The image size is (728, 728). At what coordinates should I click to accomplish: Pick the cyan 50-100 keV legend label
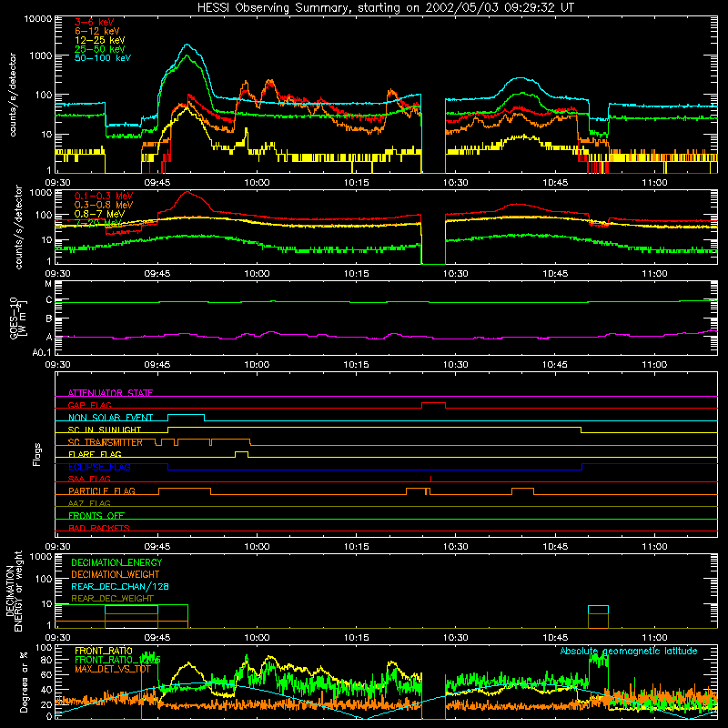click(103, 57)
